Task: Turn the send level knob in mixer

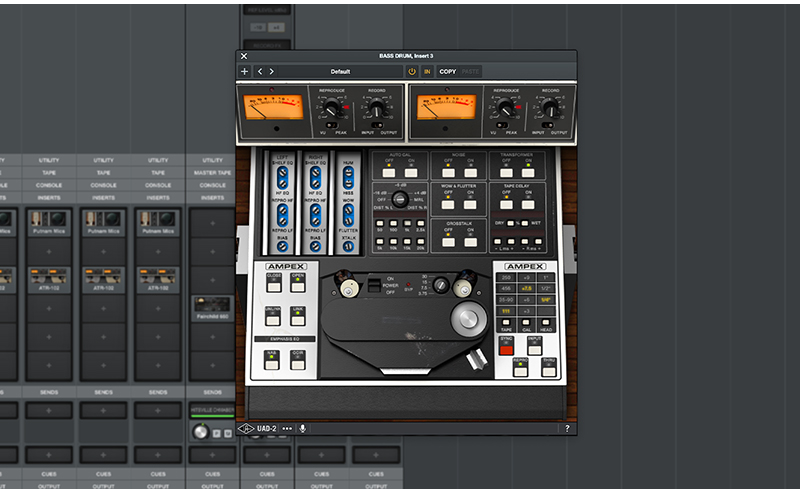Action: coord(201,432)
